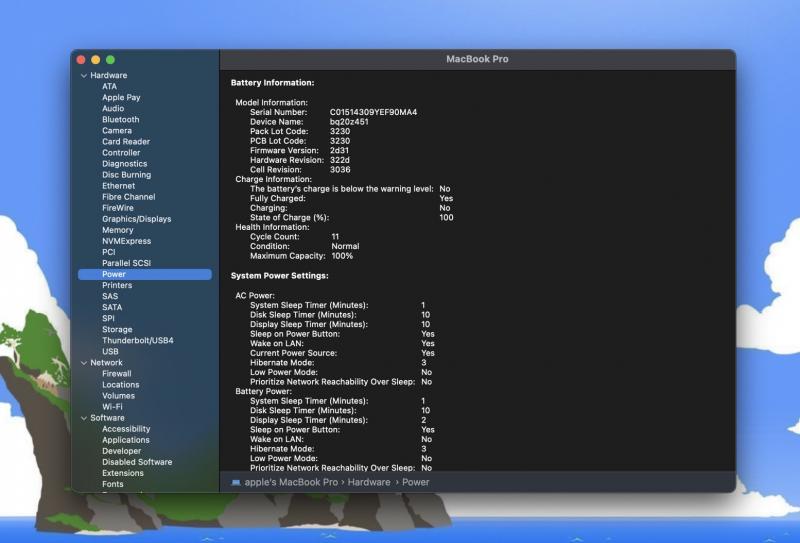Viewport: 800px width, 543px height.
Task: Click the Battery Information heading
Action: (272, 83)
